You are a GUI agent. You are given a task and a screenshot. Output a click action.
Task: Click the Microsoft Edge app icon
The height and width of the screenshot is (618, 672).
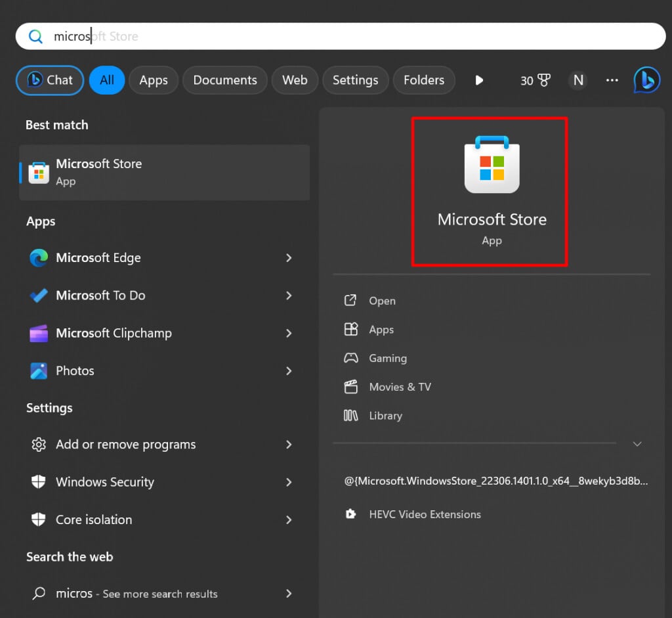pos(39,258)
